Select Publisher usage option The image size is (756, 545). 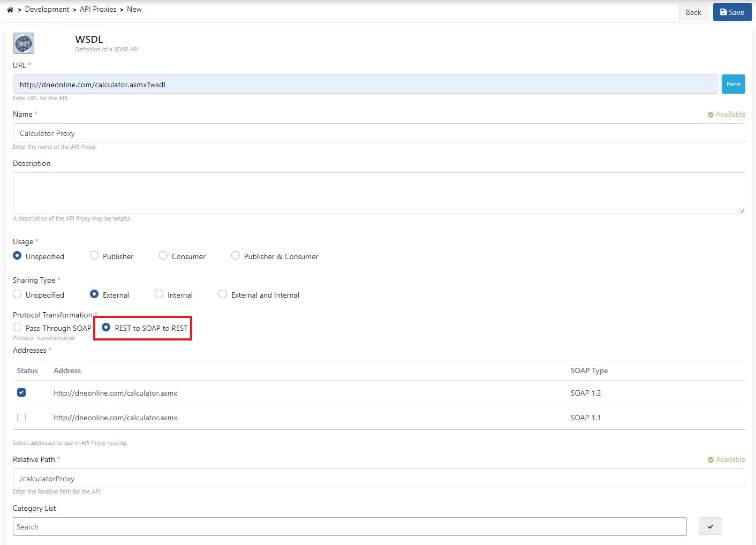point(94,256)
